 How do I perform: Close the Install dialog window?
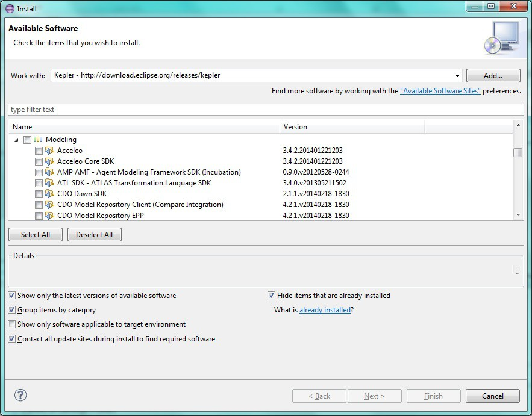tap(513, 6)
